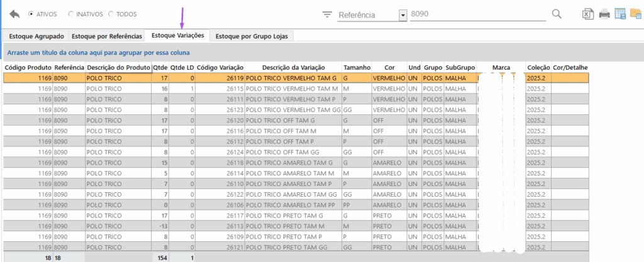
Task: Go to the Estoque por Grupo Lojas tab
Action: click(x=251, y=36)
